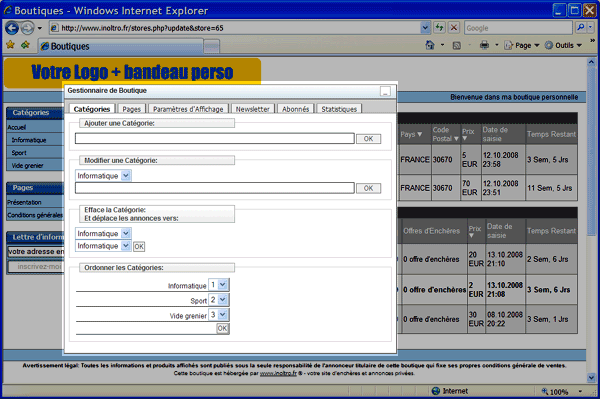
Task: Click the Accueil sidebar link
Action: 17,127
